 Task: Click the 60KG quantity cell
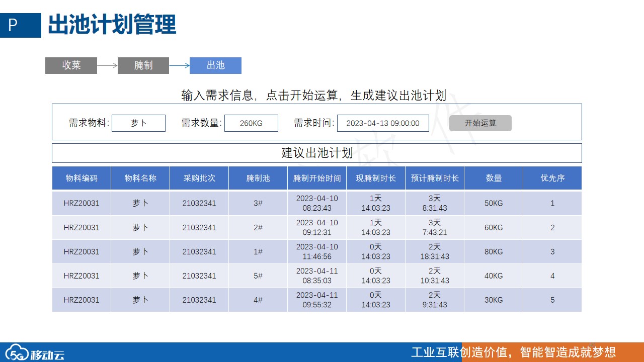[x=494, y=227]
